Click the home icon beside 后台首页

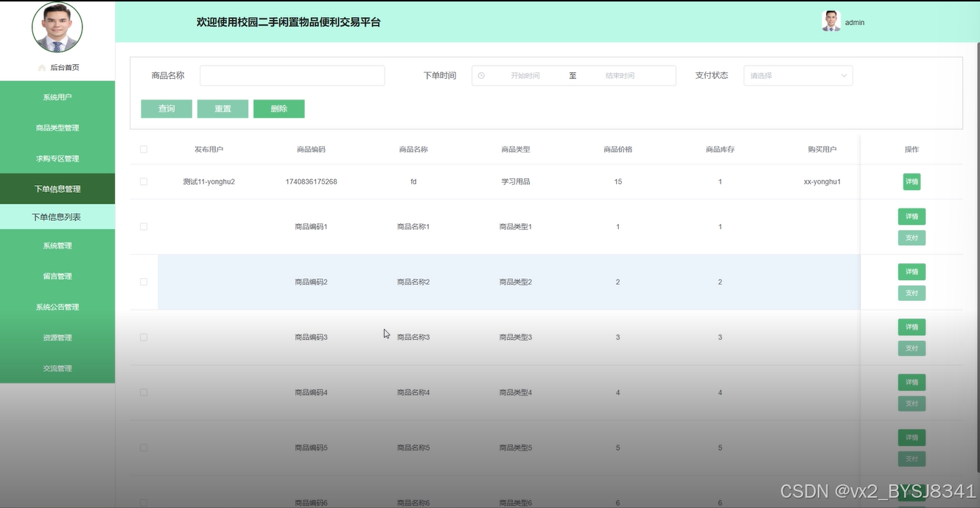coord(42,68)
